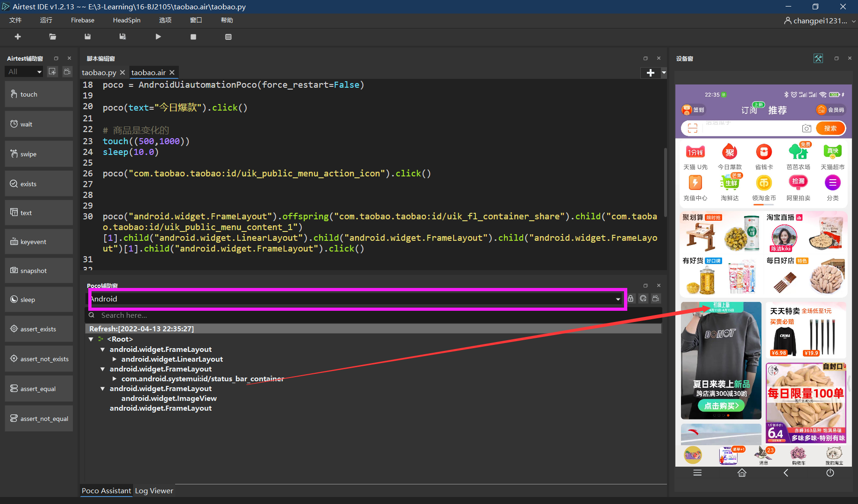Float the Poco辅助窗 panel
The width and height of the screenshot is (858, 504).
point(645,286)
